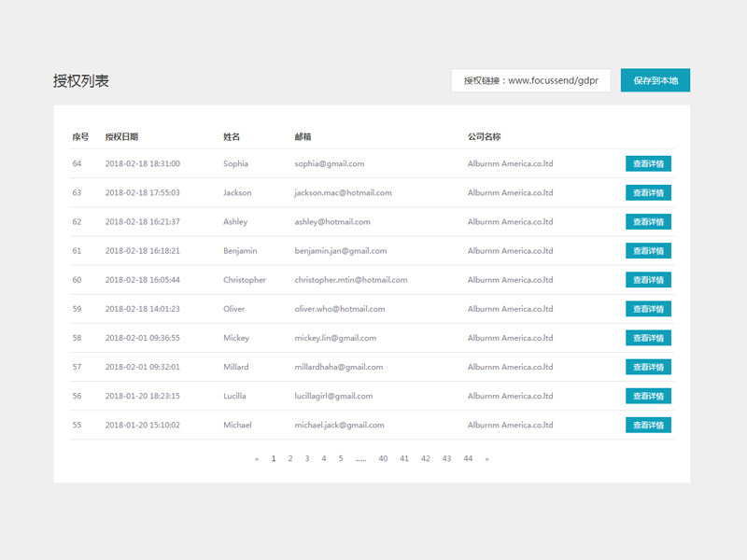View details for Sophia's record
The width and height of the screenshot is (747, 560).
(648, 164)
